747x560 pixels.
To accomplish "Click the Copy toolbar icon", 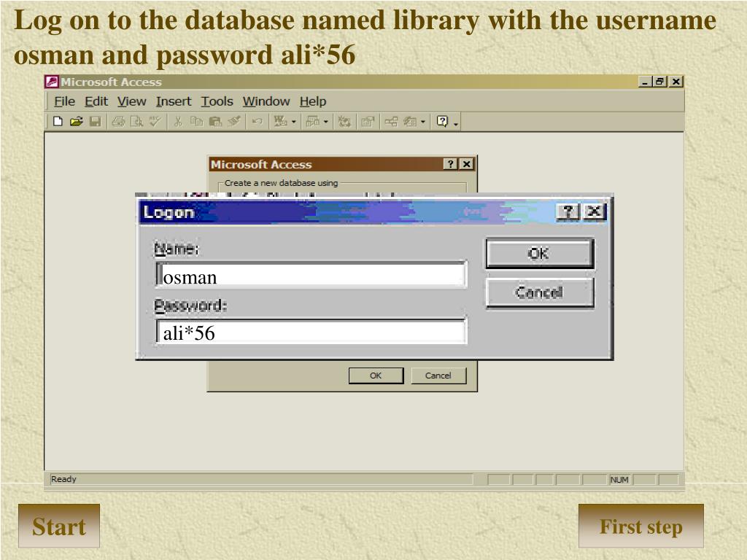I will pyautogui.click(x=196, y=122).
